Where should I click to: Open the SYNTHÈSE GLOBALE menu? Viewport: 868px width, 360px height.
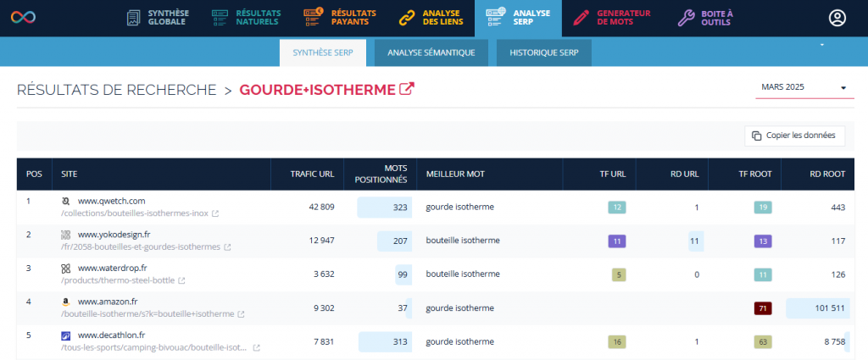[157, 18]
